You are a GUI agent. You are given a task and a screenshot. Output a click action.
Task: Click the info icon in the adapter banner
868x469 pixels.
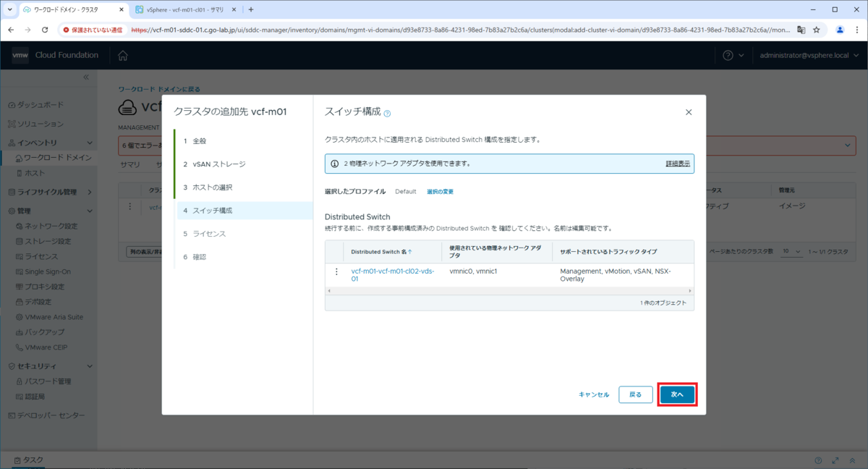tap(334, 164)
